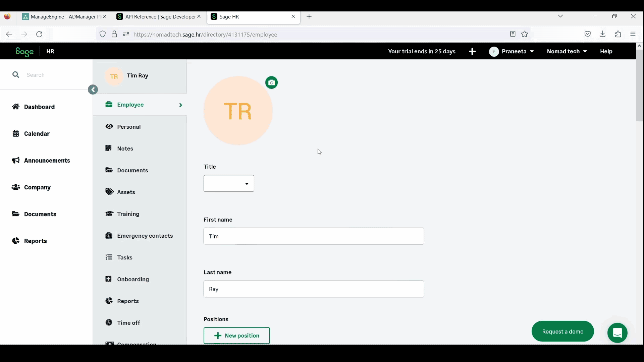Open the Personal menu item
Screen dimensions: 644x362
coord(129,127)
